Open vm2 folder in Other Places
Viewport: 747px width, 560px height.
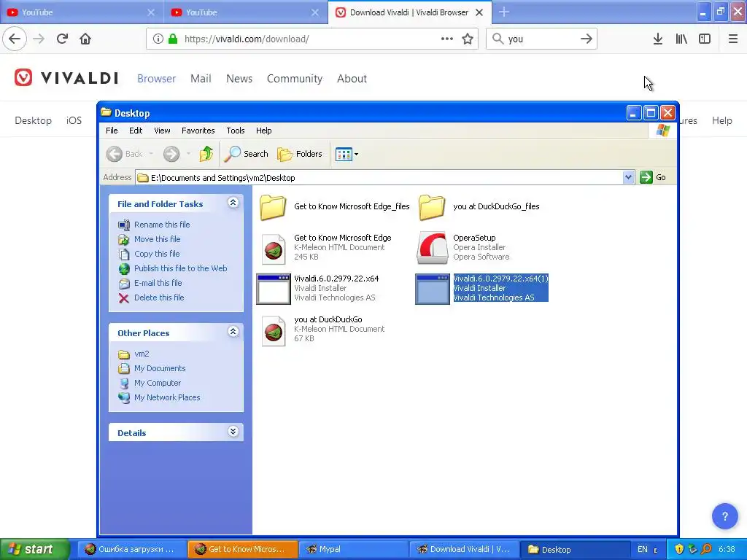pos(142,354)
